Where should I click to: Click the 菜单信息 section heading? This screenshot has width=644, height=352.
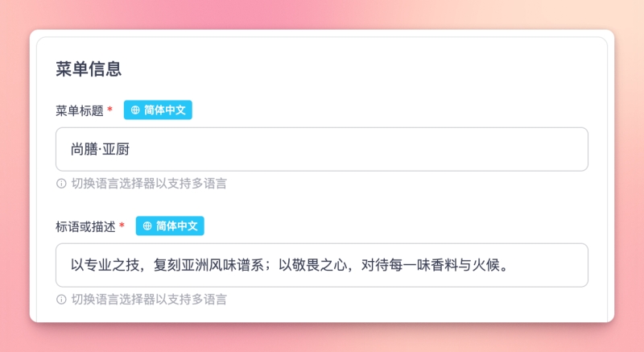(x=89, y=68)
